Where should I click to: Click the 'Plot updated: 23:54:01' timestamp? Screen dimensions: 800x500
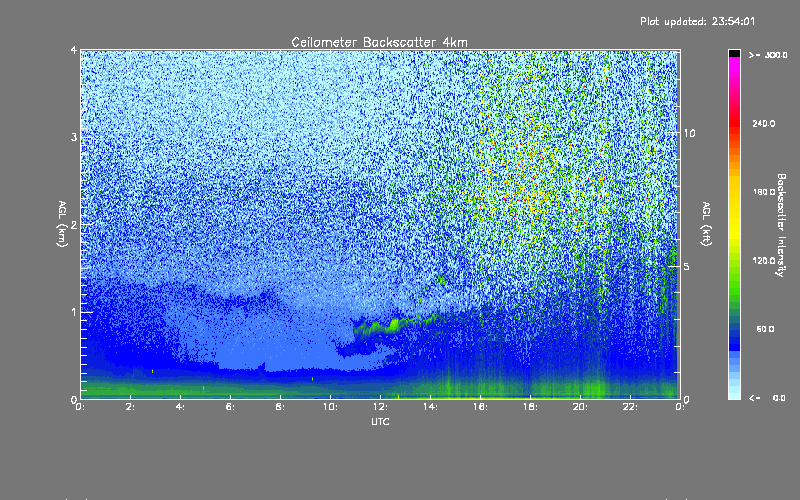click(697, 21)
